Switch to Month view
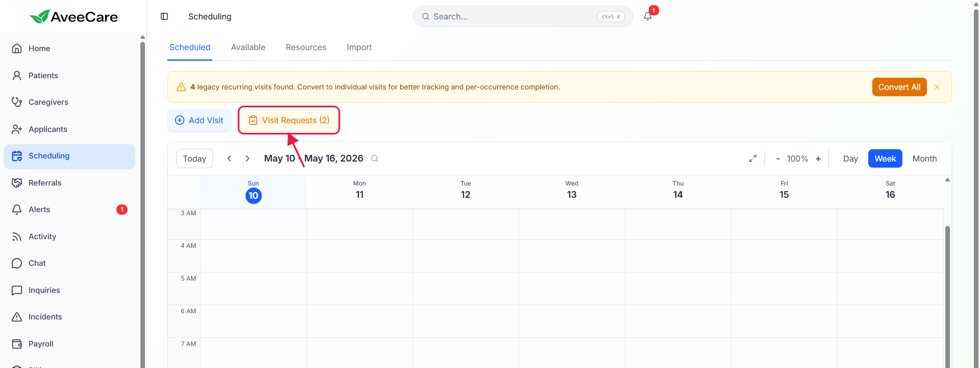 [924, 158]
